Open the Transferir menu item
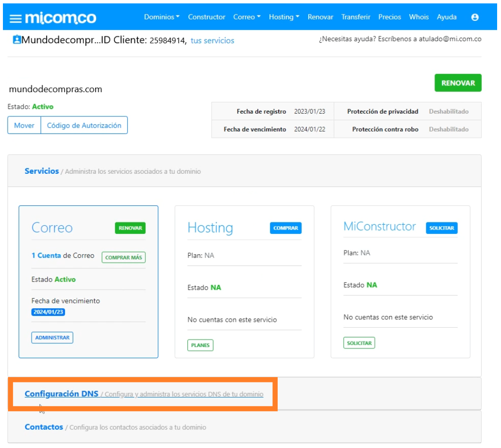Viewport: 501px width, 448px height. [x=356, y=17]
